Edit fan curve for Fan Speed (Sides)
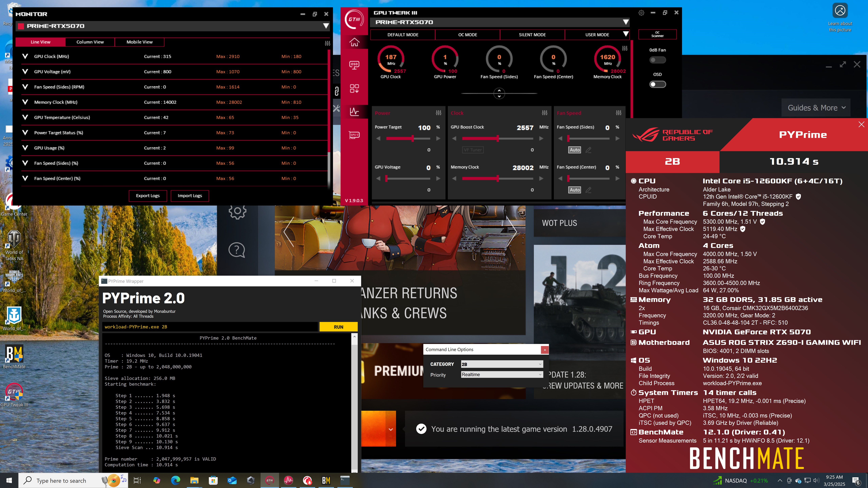 point(588,150)
